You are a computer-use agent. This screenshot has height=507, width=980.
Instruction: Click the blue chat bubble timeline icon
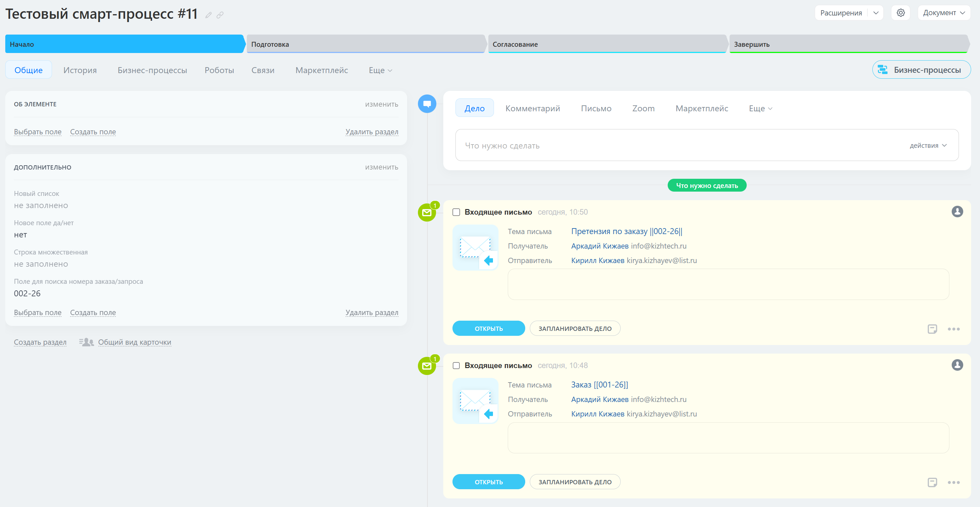pos(427,104)
